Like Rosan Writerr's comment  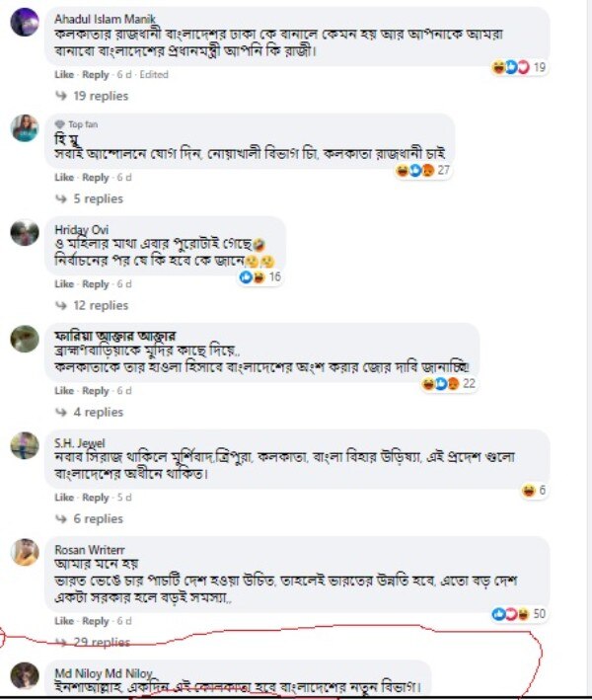point(64,621)
